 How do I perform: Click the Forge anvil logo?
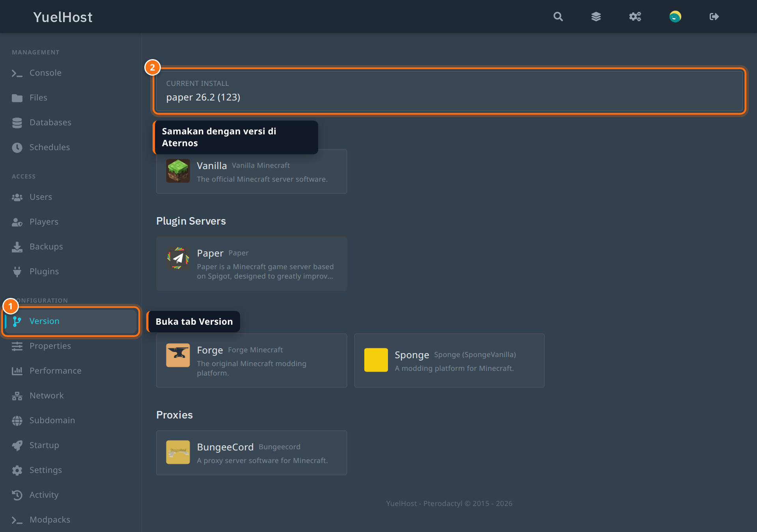[178, 355]
